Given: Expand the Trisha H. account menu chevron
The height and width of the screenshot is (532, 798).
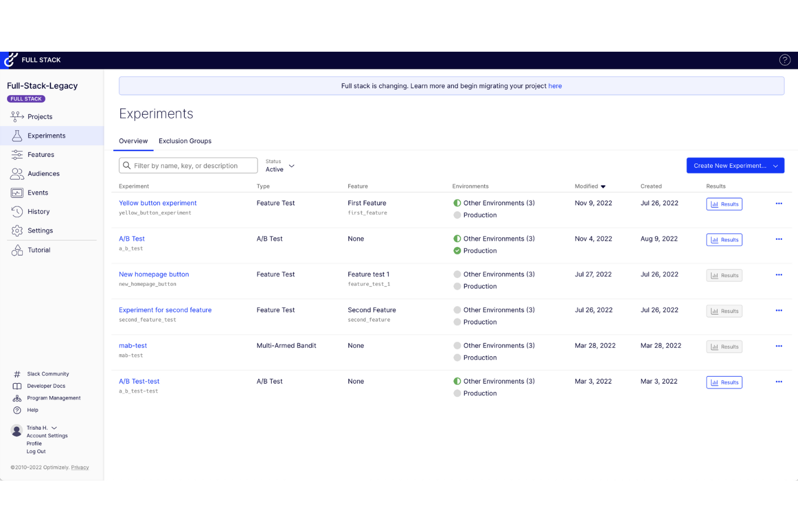Looking at the screenshot, I should [x=54, y=428].
